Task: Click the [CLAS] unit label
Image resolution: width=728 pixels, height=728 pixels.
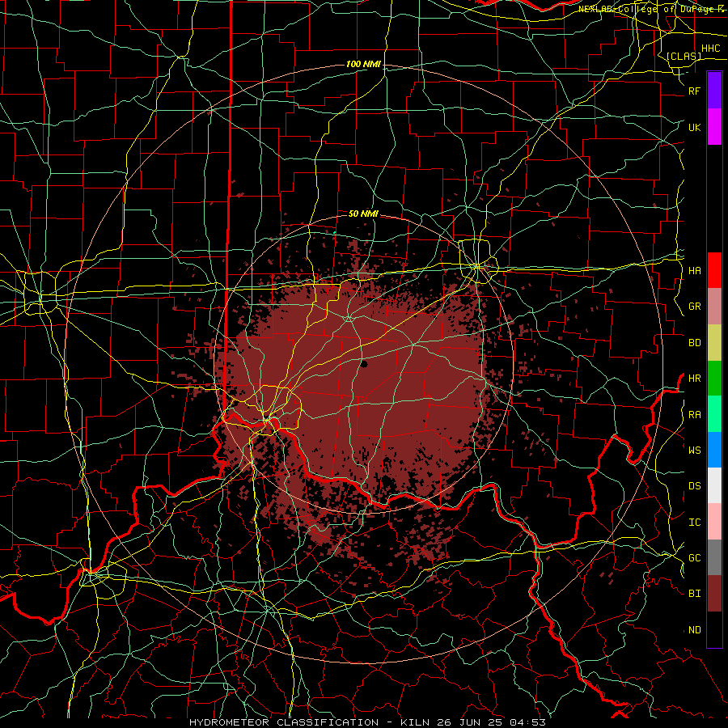Action: pyautogui.click(x=684, y=56)
